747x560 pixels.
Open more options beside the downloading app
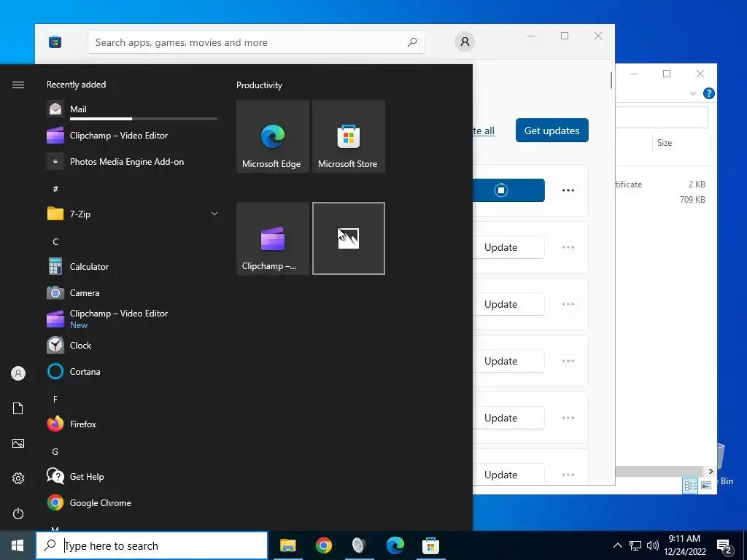point(568,190)
